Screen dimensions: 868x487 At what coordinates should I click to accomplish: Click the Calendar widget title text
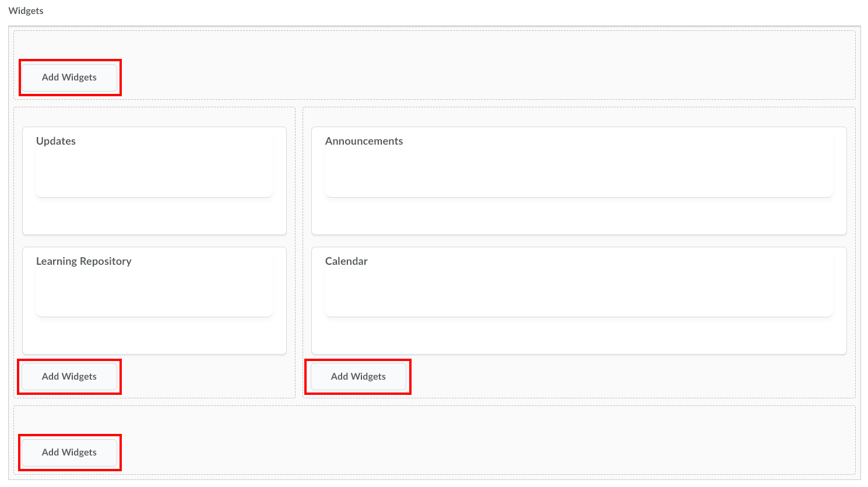tap(346, 261)
